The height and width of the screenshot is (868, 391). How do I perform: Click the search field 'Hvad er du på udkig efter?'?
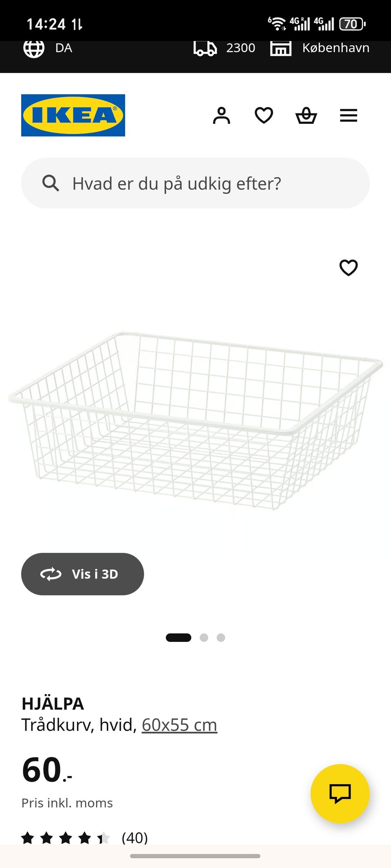(195, 183)
